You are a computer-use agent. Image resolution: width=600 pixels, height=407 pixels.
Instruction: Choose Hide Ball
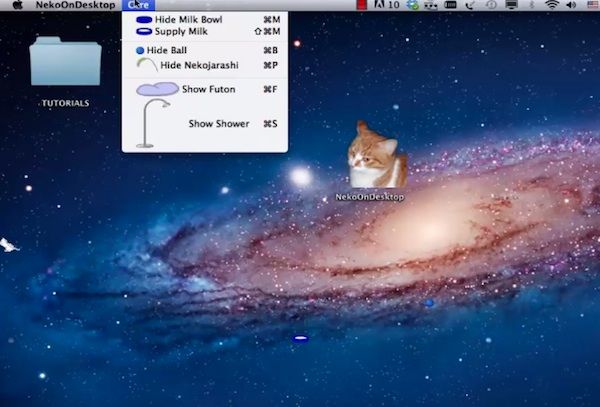[205, 50]
